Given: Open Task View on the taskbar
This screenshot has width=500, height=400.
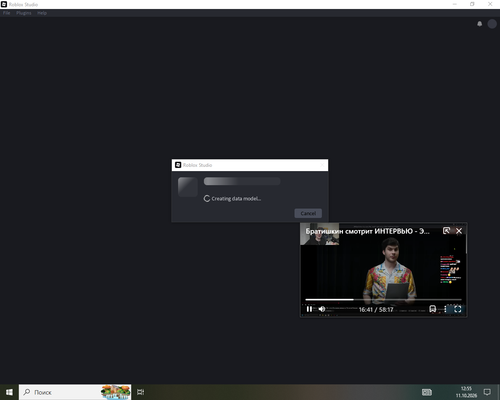Looking at the screenshot, I should pyautogui.click(x=141, y=392).
